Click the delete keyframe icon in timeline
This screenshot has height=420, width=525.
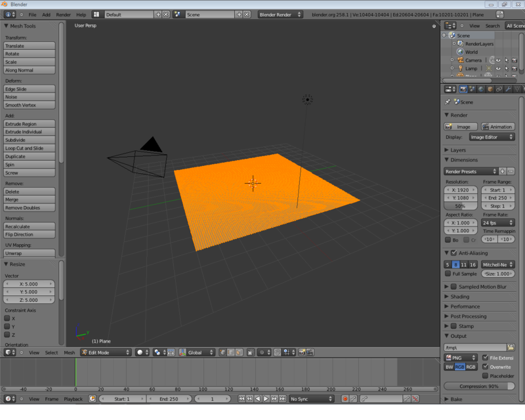point(415,399)
